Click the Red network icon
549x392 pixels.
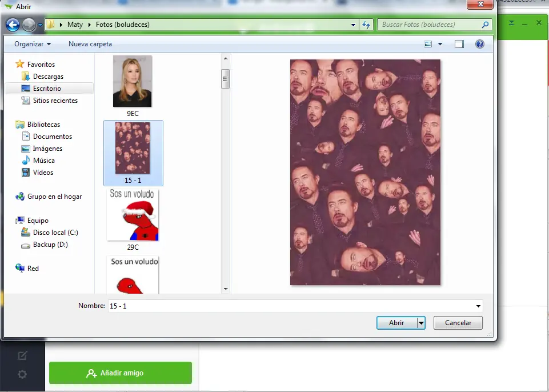coord(20,268)
